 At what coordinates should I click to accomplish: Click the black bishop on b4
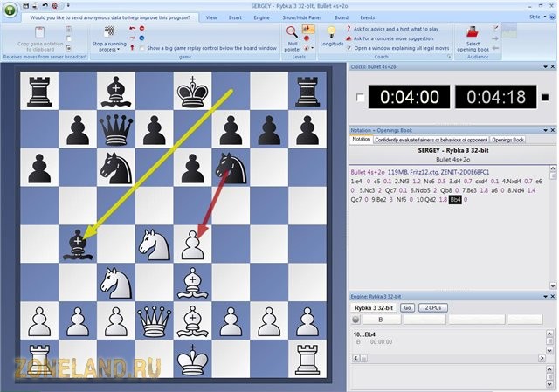78,244
